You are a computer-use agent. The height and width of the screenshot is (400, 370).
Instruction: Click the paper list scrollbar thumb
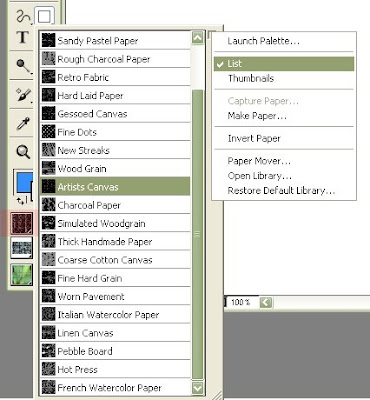click(x=197, y=234)
